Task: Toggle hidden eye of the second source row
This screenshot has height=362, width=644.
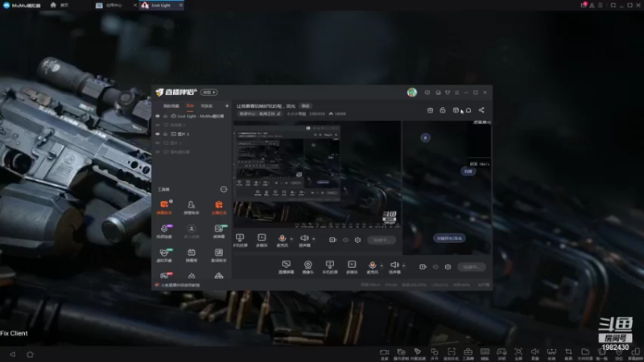Action: [x=158, y=125]
